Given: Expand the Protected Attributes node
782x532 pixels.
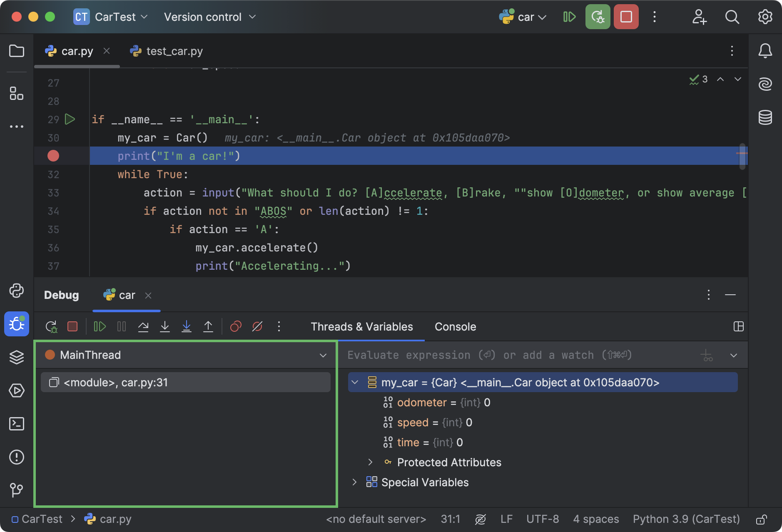Looking at the screenshot, I should 370,462.
